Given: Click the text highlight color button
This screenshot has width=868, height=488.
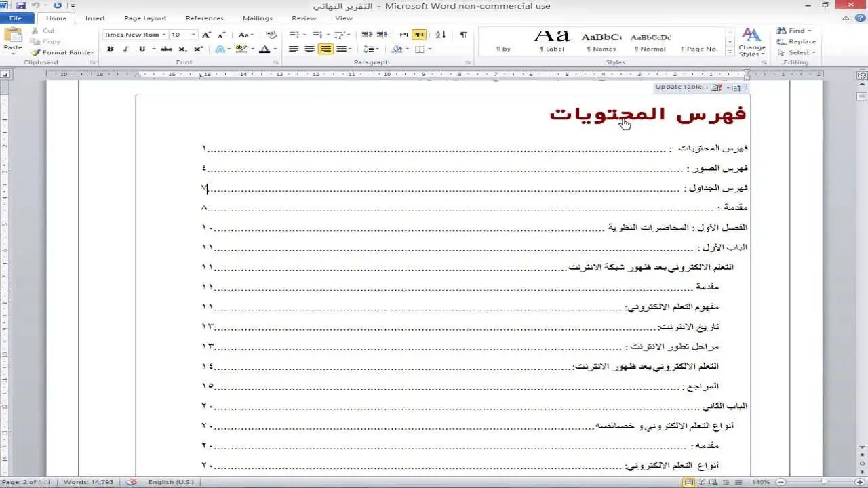Looking at the screenshot, I should coord(241,49).
